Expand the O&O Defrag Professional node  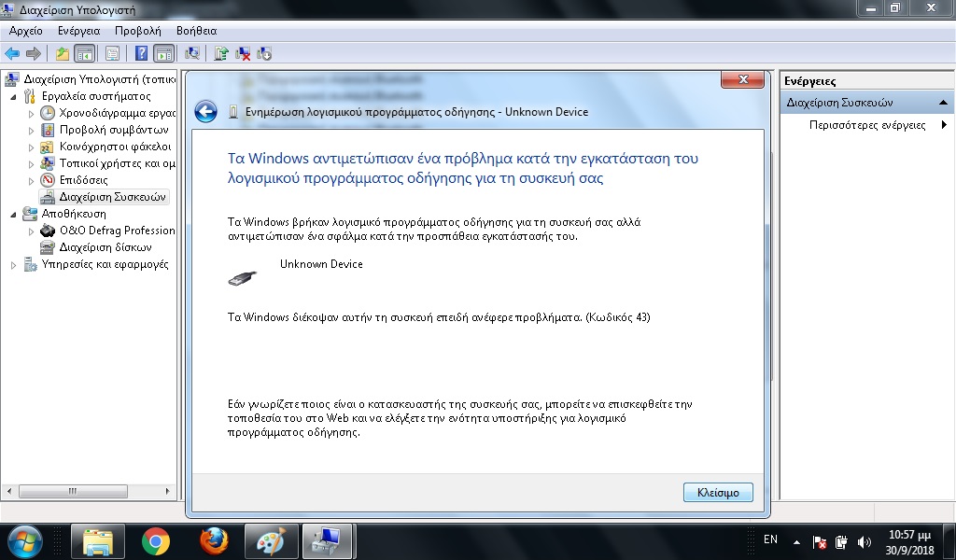(31, 231)
